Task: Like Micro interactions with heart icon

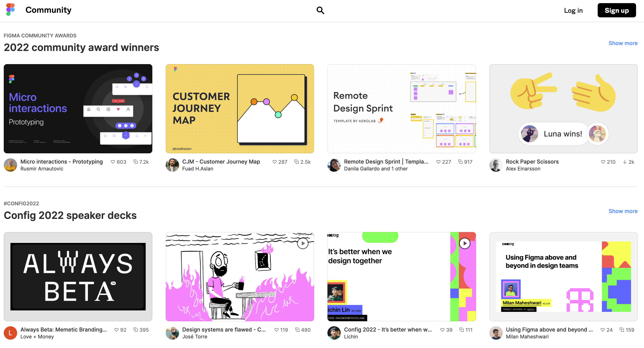Action: [113, 162]
